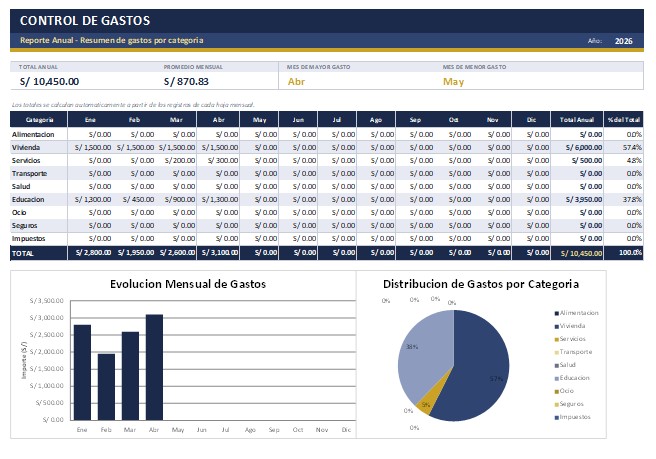Click Educacion's percentage cell 37.8%
Viewport: 656px width, 459px height.
[632, 199]
